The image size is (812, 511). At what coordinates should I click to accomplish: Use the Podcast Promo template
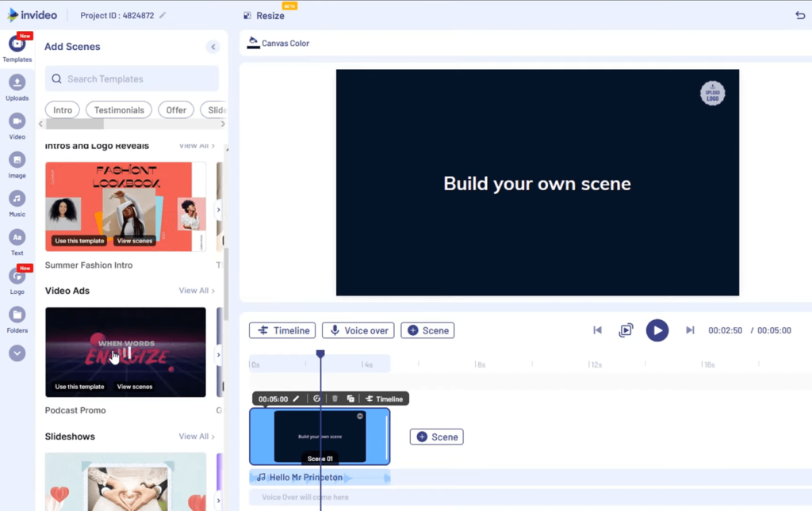point(79,387)
